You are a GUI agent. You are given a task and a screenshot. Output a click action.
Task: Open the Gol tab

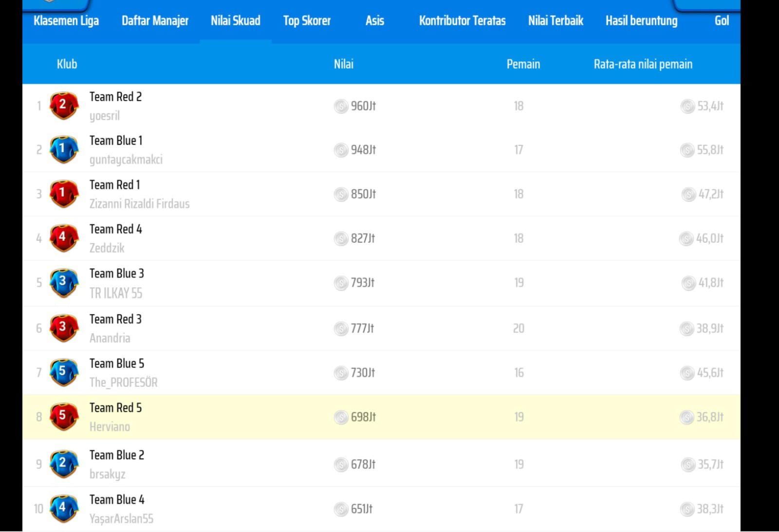(722, 21)
